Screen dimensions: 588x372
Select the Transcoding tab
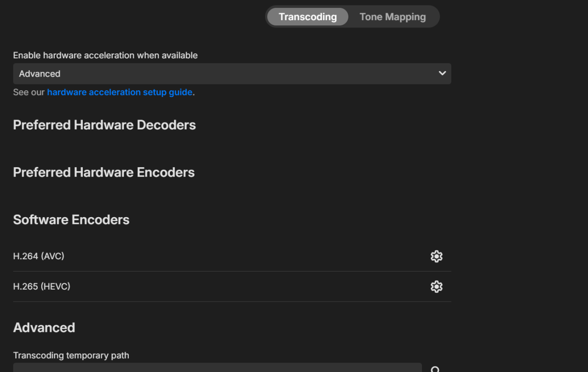(307, 16)
